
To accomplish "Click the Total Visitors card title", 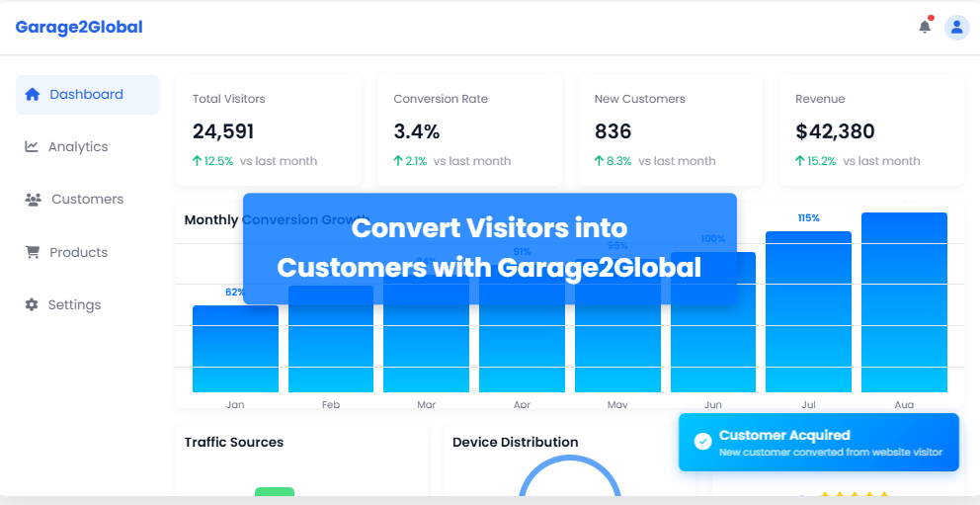I will point(229,99).
